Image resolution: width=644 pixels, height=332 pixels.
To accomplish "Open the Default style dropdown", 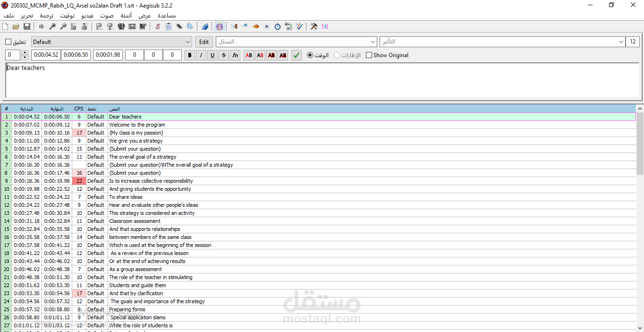I will (111, 42).
